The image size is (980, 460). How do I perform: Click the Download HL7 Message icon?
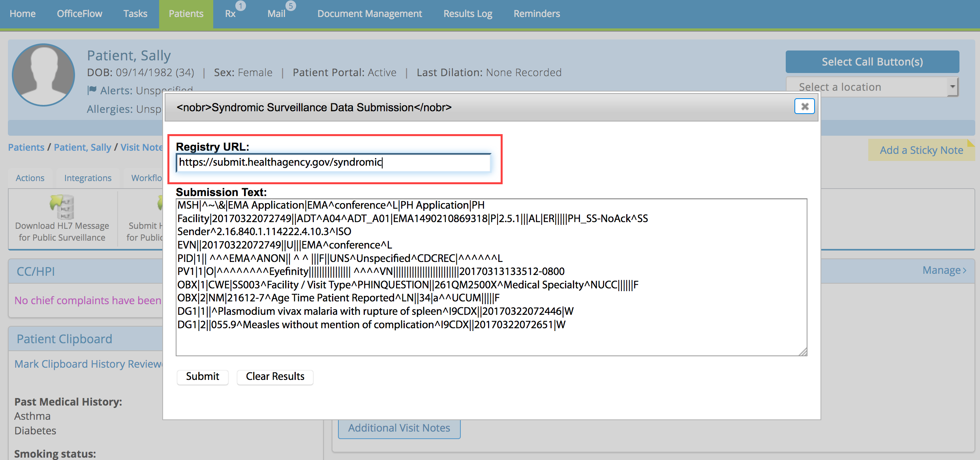point(62,206)
